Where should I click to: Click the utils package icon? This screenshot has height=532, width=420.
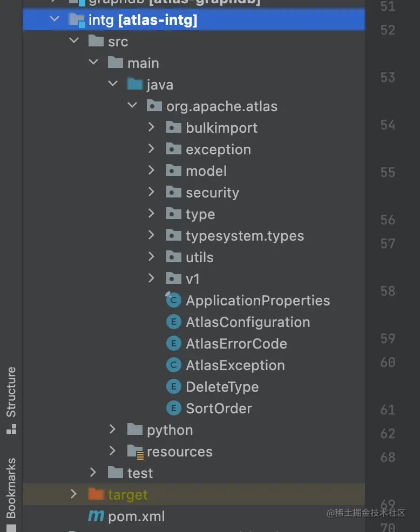point(174,256)
